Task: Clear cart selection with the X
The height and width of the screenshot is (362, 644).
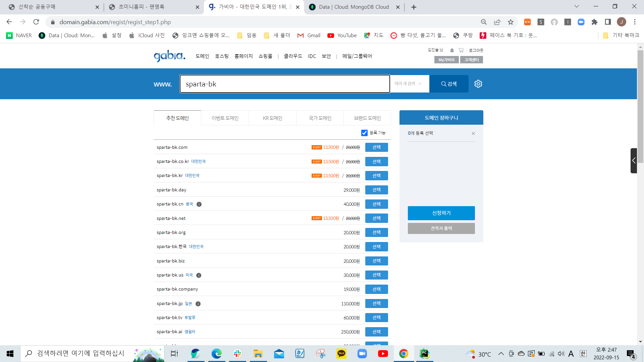Action: (473, 133)
